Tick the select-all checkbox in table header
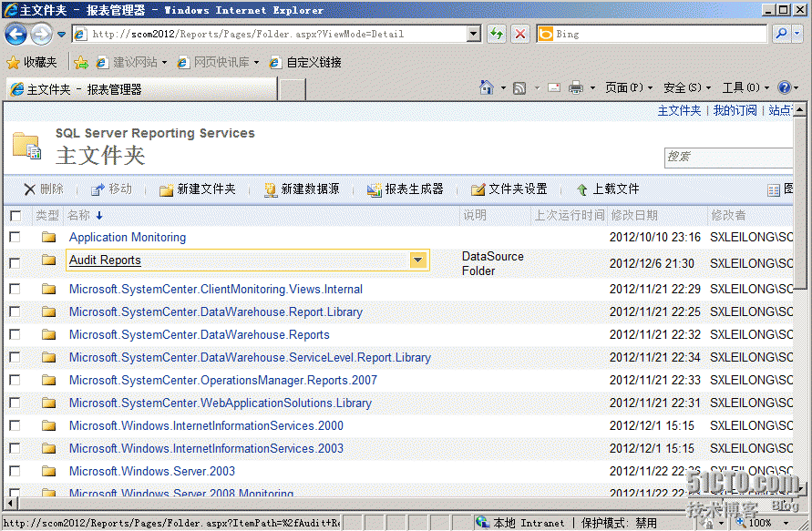 pos(15,215)
